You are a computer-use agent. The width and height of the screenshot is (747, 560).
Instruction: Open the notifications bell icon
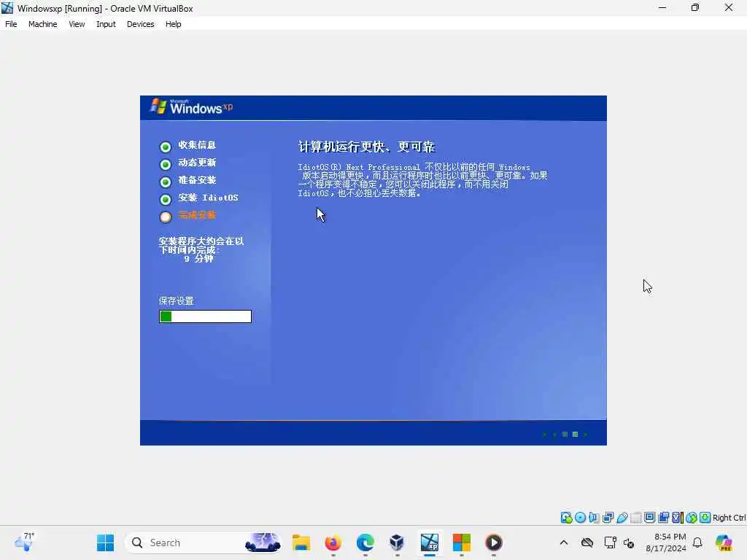coord(697,542)
